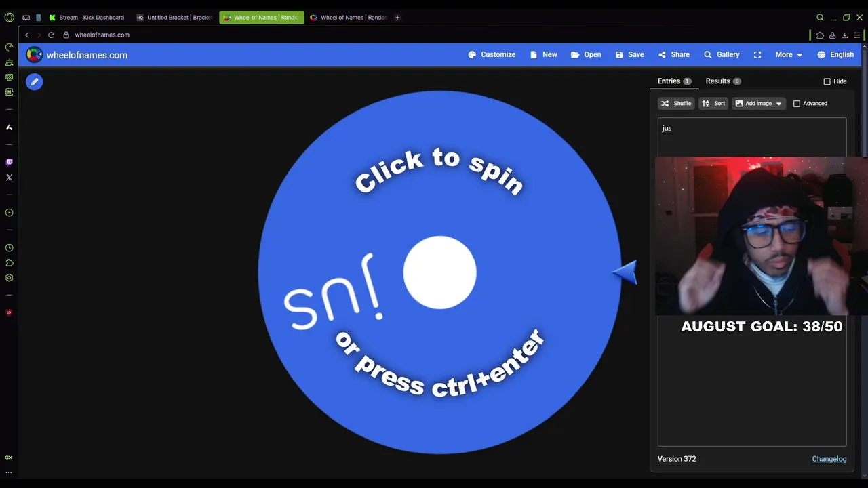
Task: Click the address bar showing wheelofnames.com
Action: [102, 35]
